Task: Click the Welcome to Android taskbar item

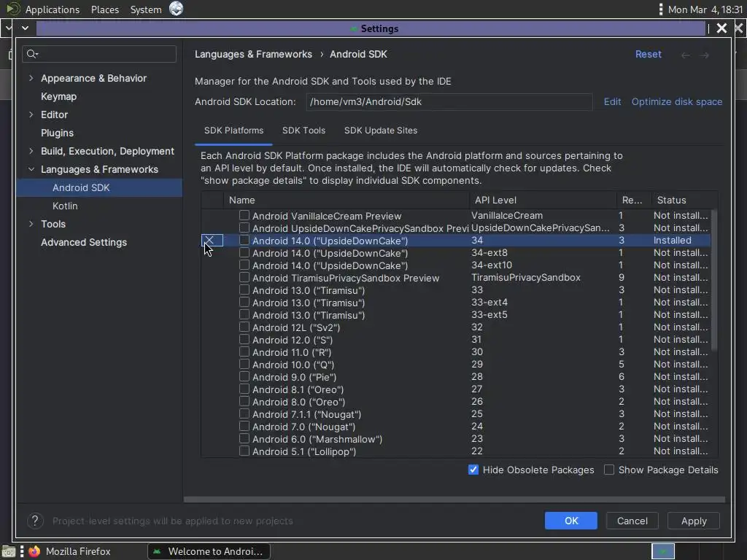Action: click(209, 551)
